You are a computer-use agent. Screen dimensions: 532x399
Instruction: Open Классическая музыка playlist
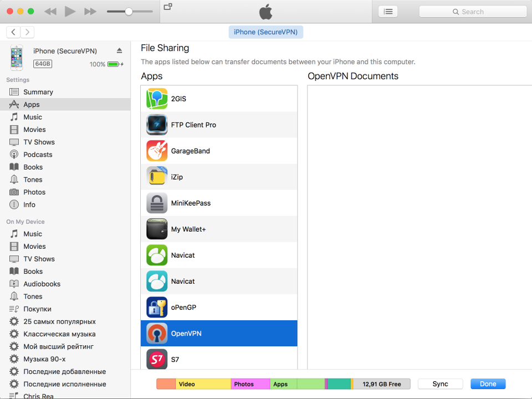[x=65, y=334]
